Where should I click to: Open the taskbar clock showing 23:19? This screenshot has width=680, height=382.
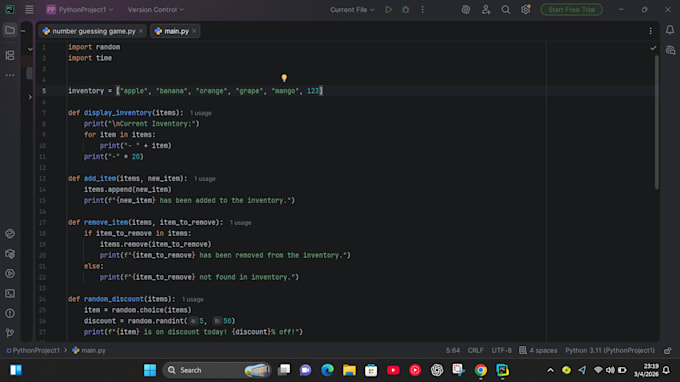tap(646, 370)
